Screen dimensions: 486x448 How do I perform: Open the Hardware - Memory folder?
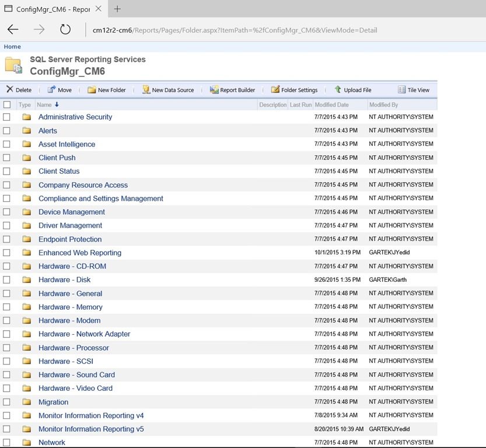click(x=71, y=307)
